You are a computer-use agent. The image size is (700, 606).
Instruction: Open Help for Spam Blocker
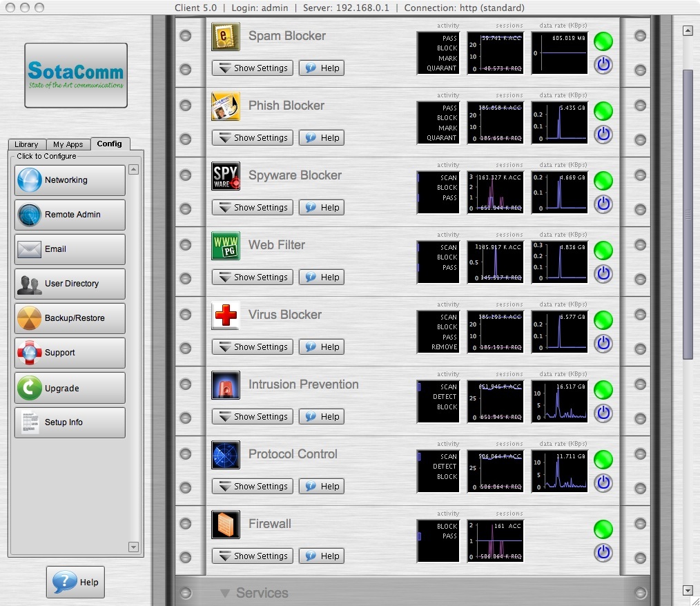322,68
